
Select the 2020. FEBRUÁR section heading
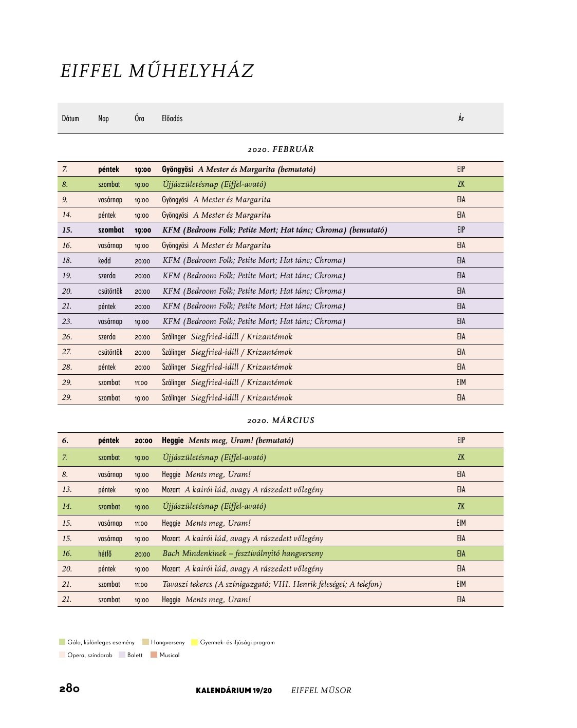tap(281, 149)
